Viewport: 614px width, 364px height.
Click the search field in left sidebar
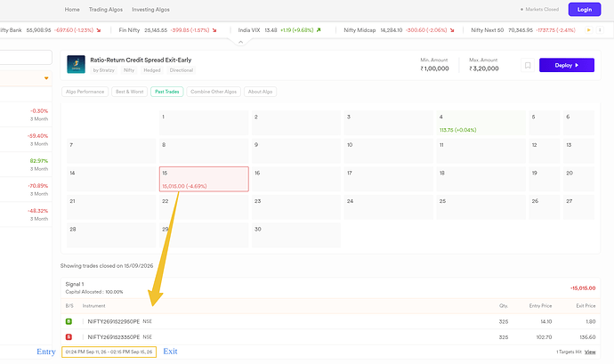click(26, 57)
